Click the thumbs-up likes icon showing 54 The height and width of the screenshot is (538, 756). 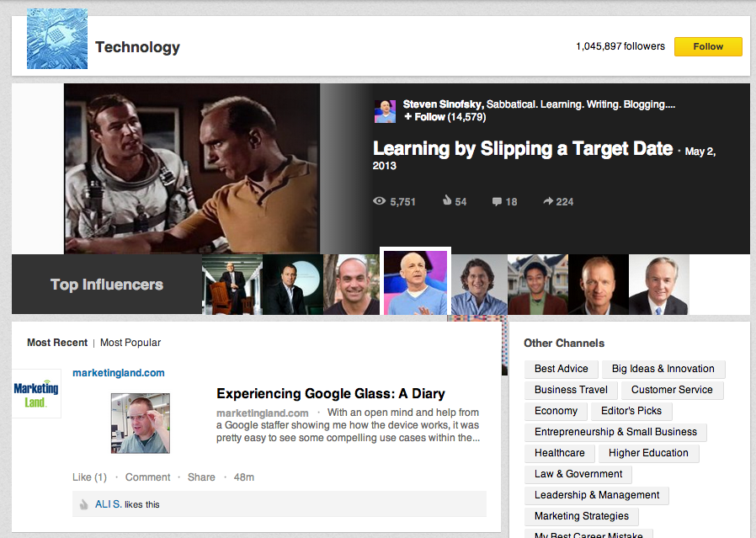click(x=447, y=200)
